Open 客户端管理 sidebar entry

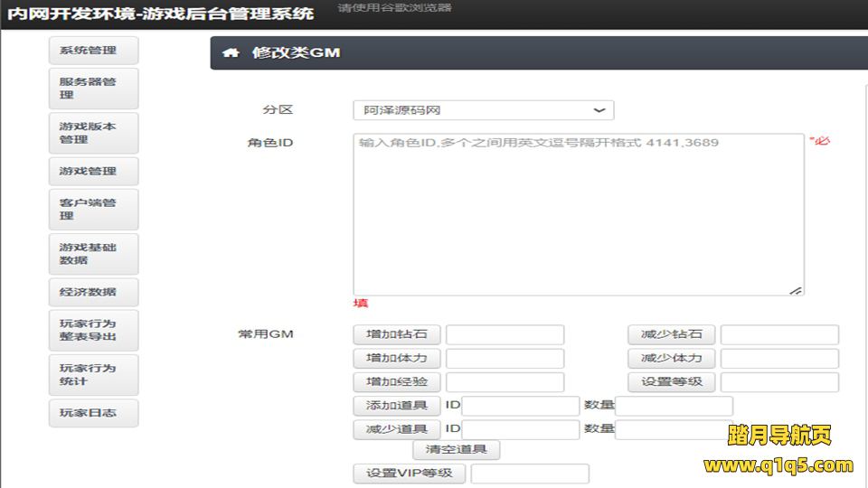click(x=93, y=210)
